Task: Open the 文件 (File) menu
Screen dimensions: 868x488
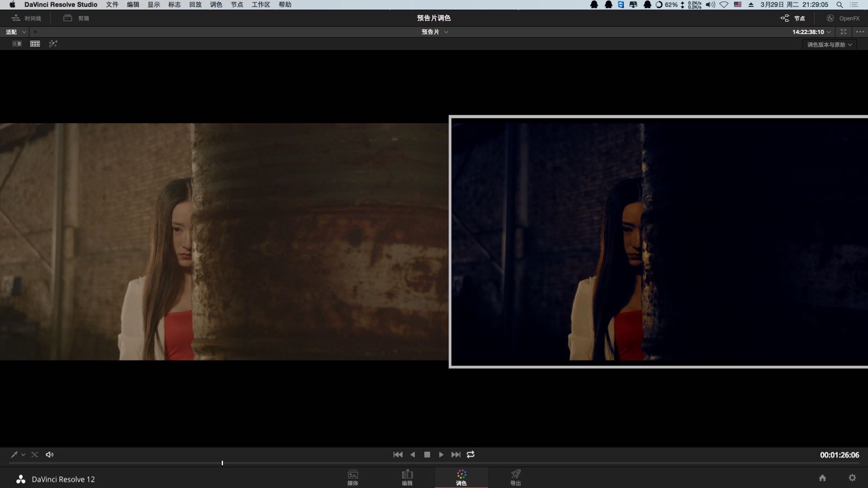Action: point(112,4)
